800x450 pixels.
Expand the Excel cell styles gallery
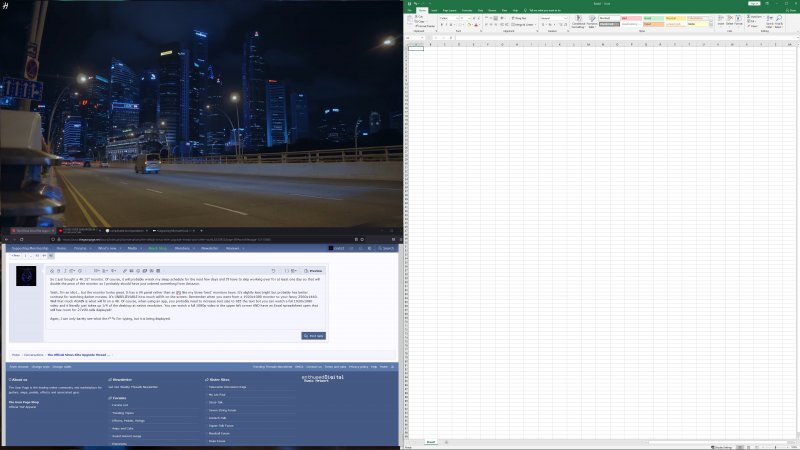pos(711,25)
